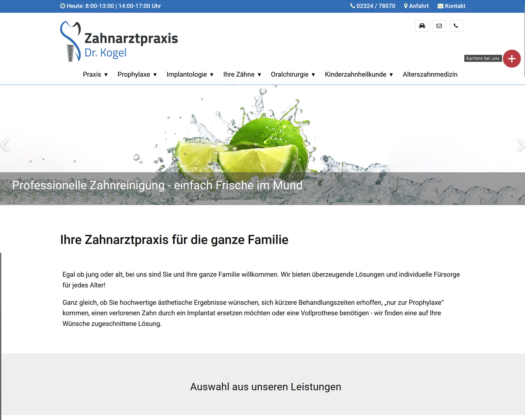
Task: Go to previous slide with left arrow
Action: tap(5, 145)
